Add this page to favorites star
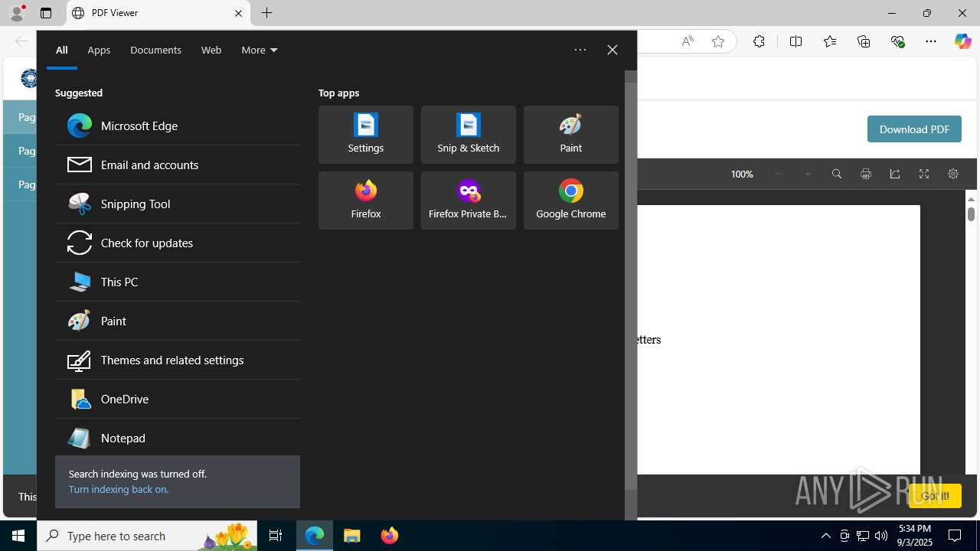This screenshot has height=551, width=980. coord(718,41)
